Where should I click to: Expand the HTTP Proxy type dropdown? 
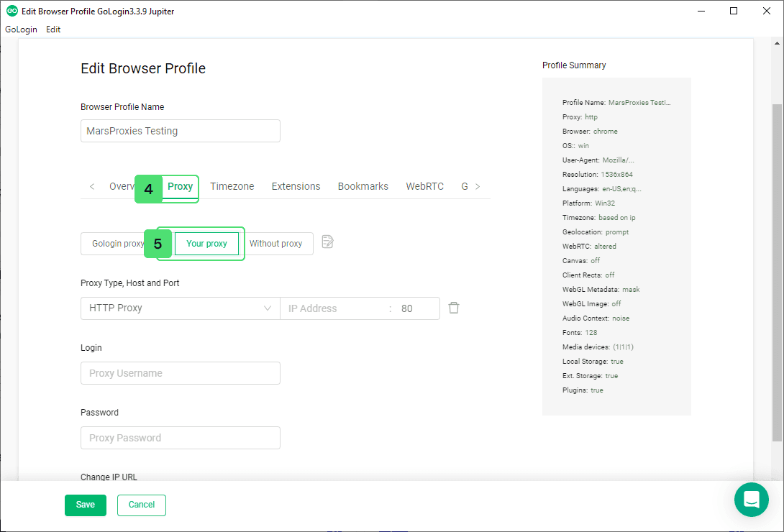[180, 308]
